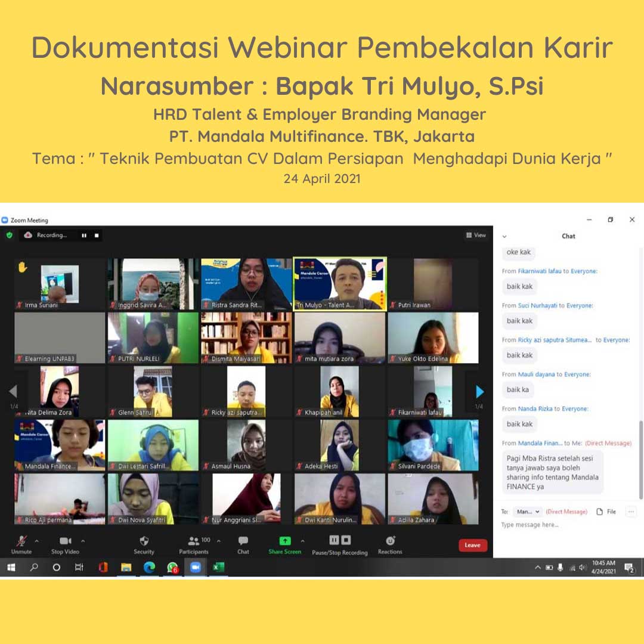Go to next gallery page with blue arrow
Image resolution: width=644 pixels, height=644 pixels.
click(x=479, y=391)
